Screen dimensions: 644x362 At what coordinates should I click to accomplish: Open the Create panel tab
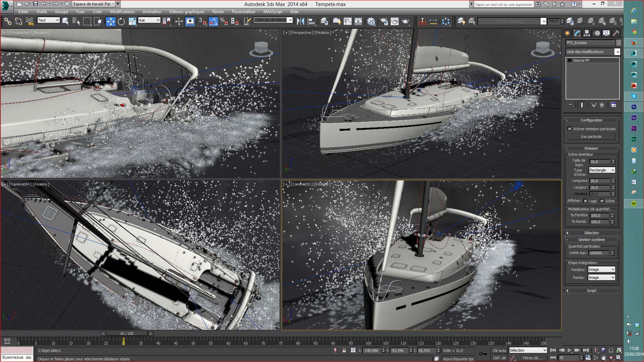coord(568,33)
